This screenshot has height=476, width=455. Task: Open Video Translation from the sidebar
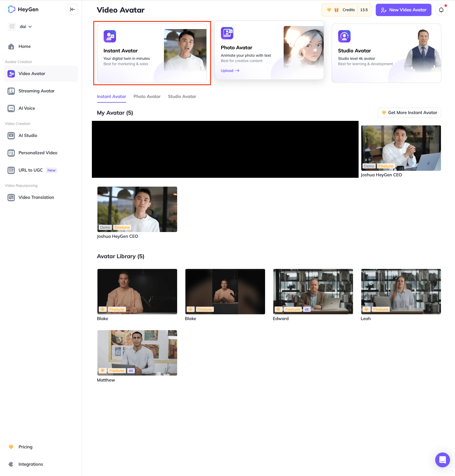click(41, 197)
